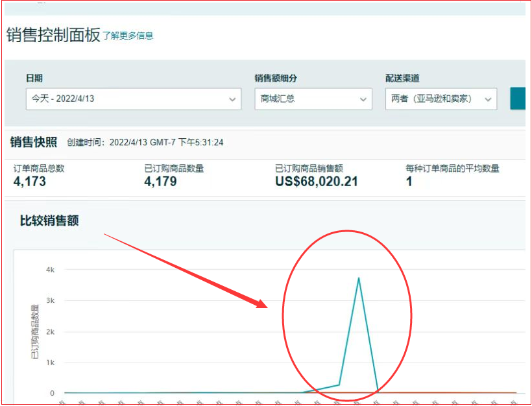The image size is (532, 406).
Task: Click the 已订购商品销售额 metric label
Action: pos(309,168)
